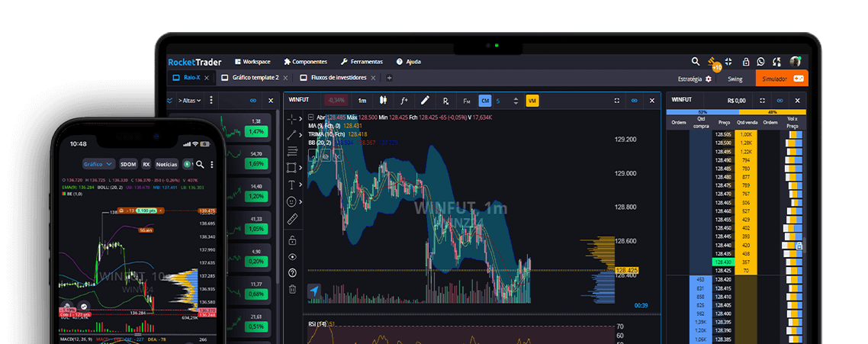
Task: Select the crosshair cursor tool
Action: pyautogui.click(x=291, y=118)
